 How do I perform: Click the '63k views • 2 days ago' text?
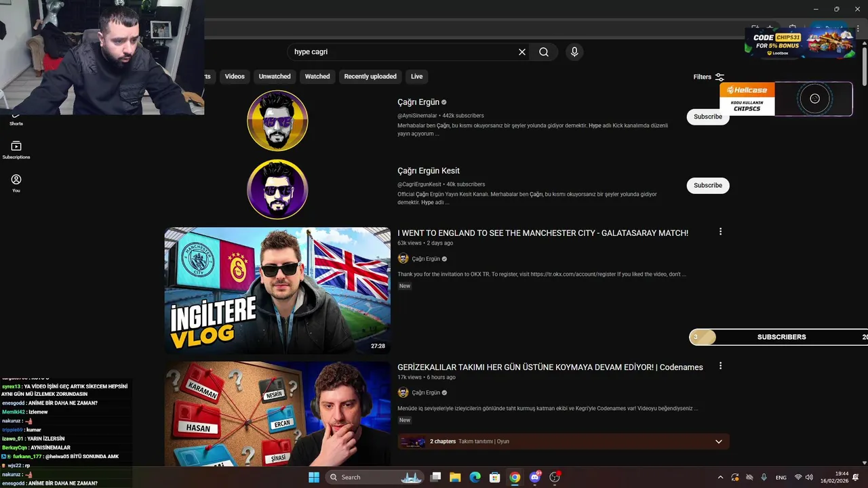pos(425,243)
